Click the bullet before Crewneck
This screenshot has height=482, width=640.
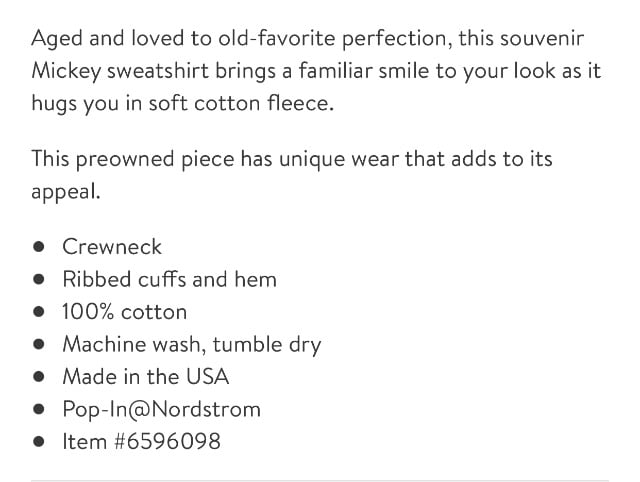pyautogui.click(x=39, y=247)
